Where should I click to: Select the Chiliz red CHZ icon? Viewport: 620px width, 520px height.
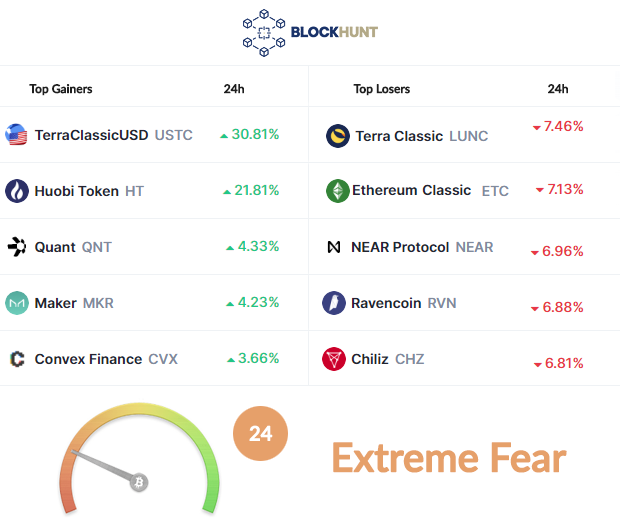click(x=334, y=359)
